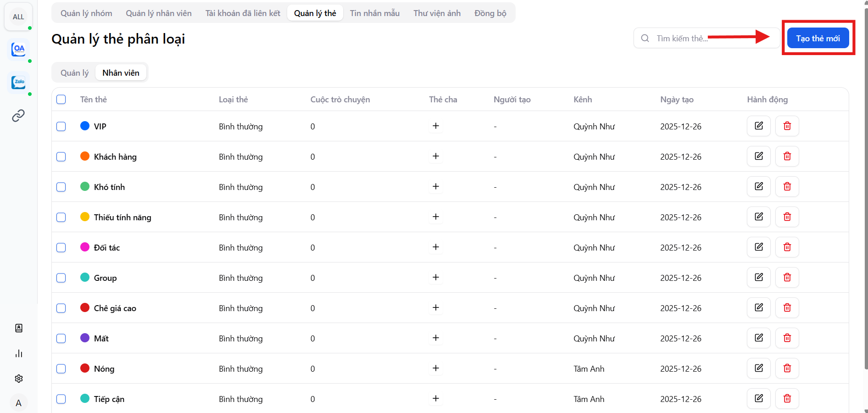Image resolution: width=868 pixels, height=413 pixels.
Task: Click the link chain icon in sidebar
Action: (x=18, y=116)
